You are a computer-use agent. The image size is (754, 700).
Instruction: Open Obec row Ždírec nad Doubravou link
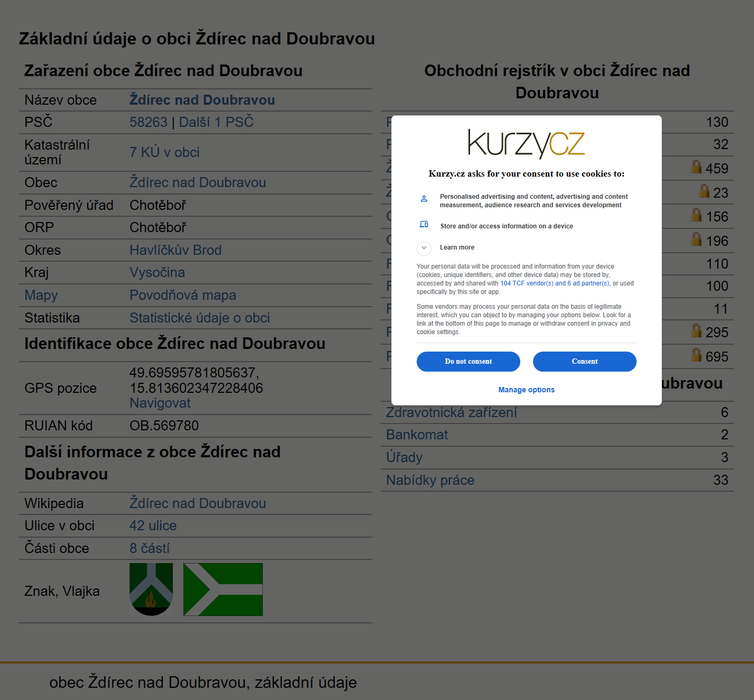tap(198, 182)
